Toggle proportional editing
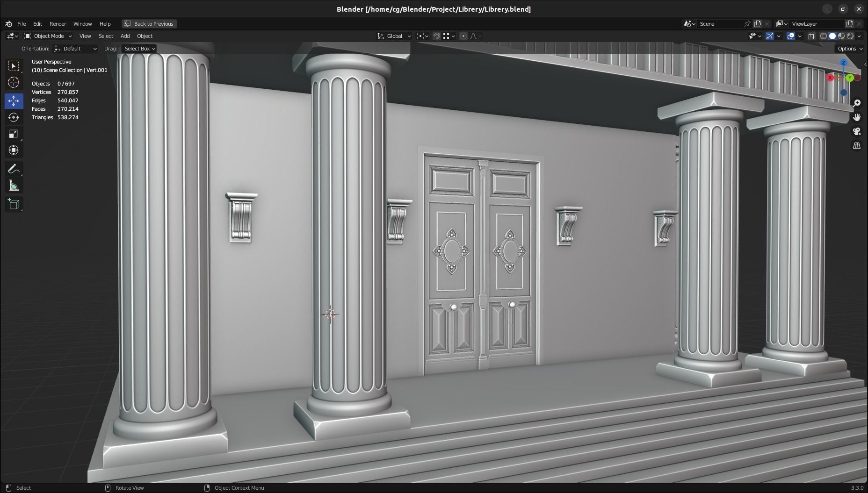Screen dimensions: 868x493 [463, 36]
